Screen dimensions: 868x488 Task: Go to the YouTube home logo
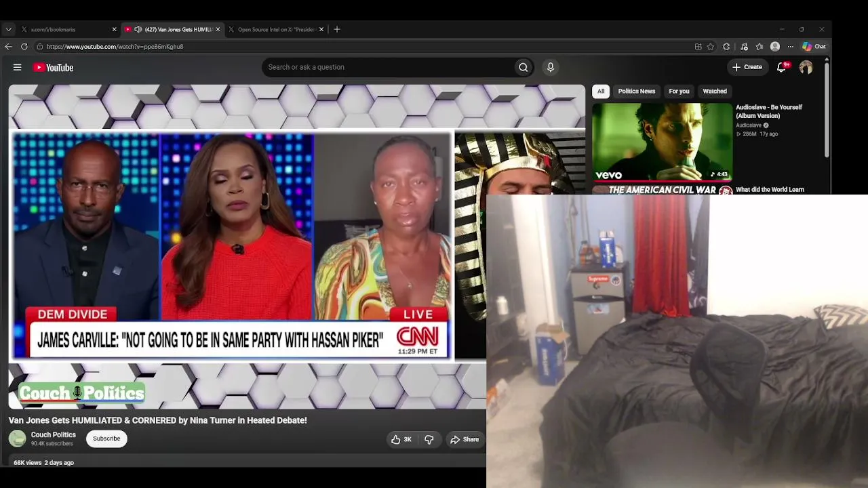(x=54, y=67)
